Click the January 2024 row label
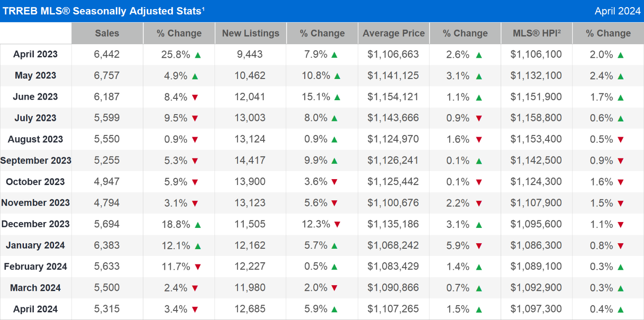 coord(36,246)
